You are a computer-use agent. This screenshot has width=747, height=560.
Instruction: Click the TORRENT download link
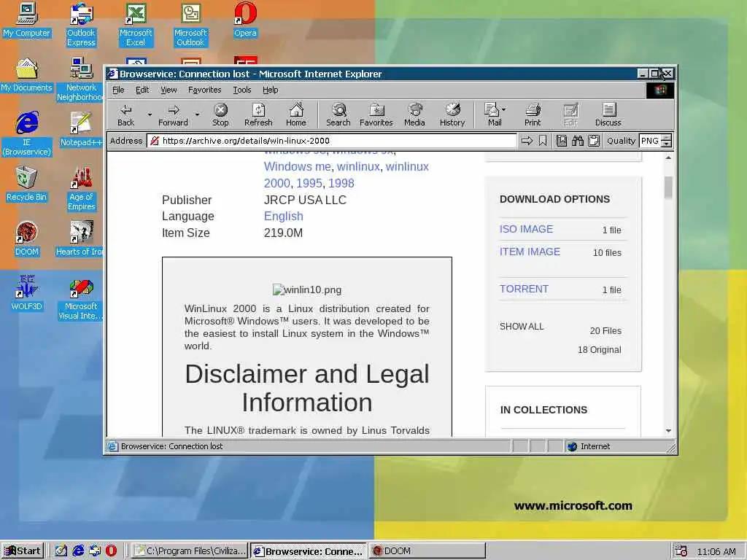coord(524,289)
